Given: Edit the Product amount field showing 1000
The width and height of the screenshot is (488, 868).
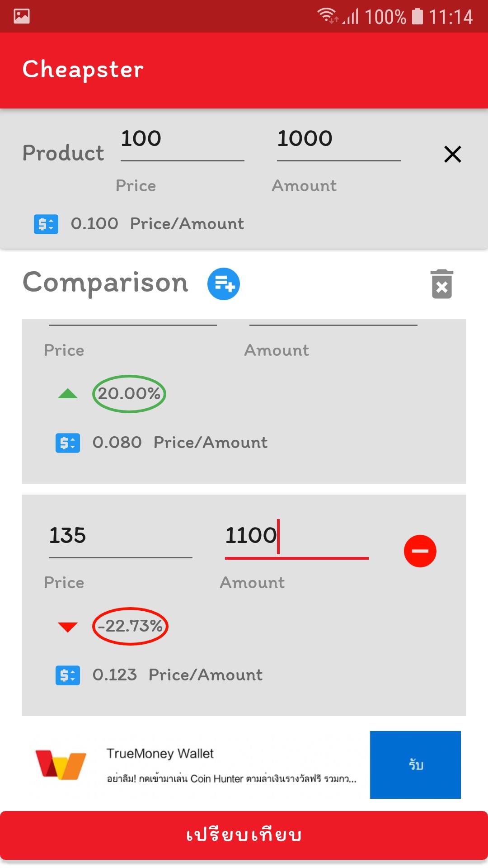Looking at the screenshot, I should click(x=338, y=139).
